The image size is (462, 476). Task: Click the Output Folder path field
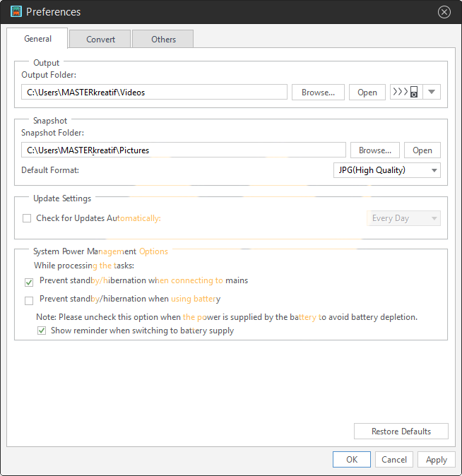pyautogui.click(x=154, y=92)
